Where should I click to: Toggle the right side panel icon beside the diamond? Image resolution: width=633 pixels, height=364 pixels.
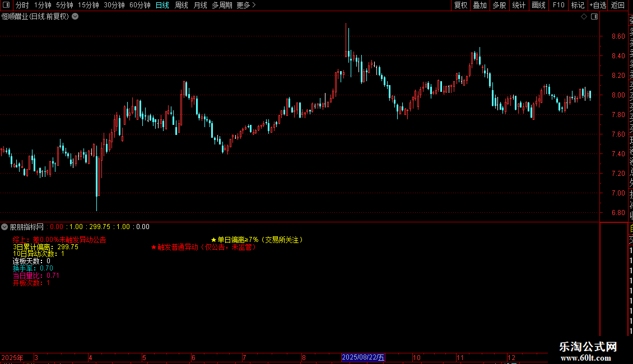[594, 17]
